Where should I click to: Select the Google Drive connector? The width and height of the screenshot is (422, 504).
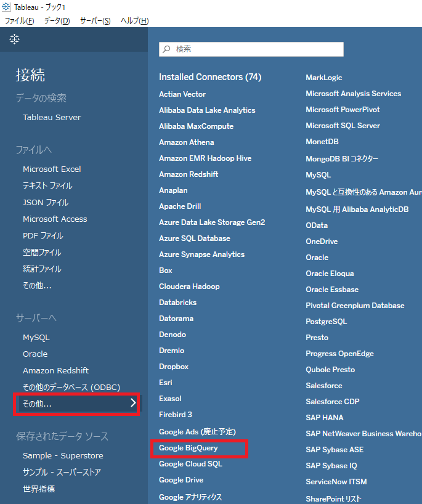pyautogui.click(x=181, y=480)
